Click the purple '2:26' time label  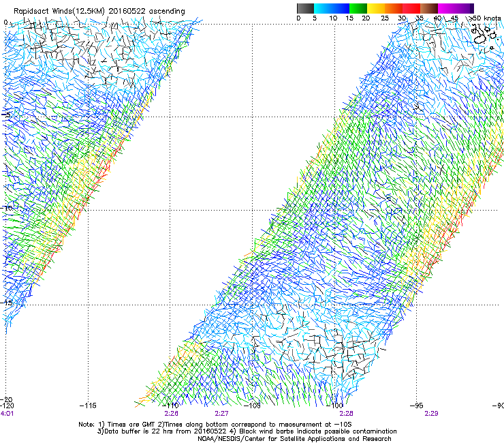(172, 414)
